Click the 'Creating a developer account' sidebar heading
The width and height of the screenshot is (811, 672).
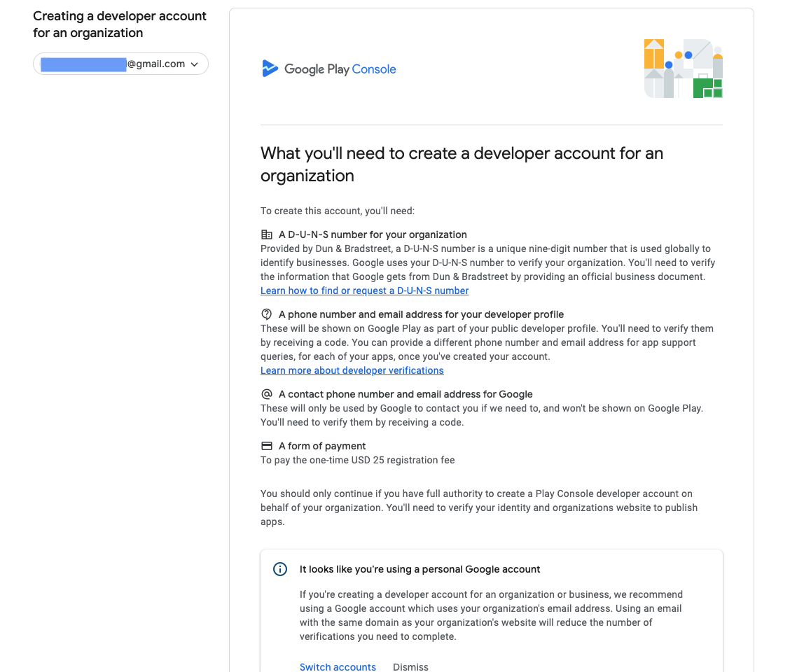point(120,24)
